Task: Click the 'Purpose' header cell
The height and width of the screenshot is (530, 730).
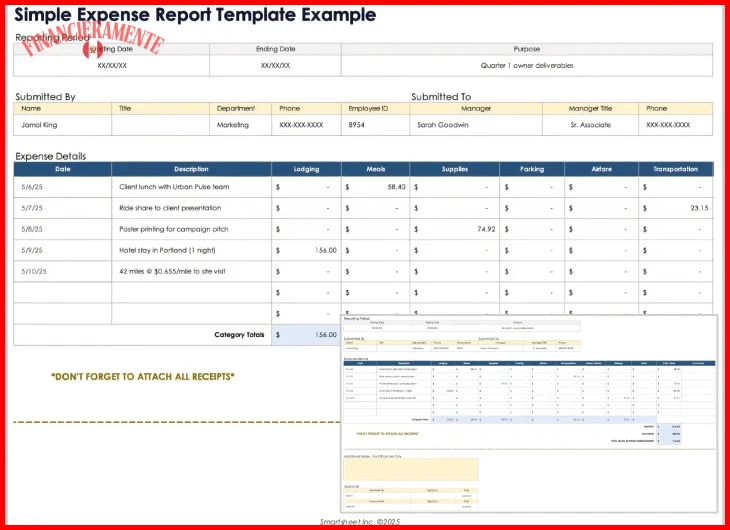Action: [527, 49]
